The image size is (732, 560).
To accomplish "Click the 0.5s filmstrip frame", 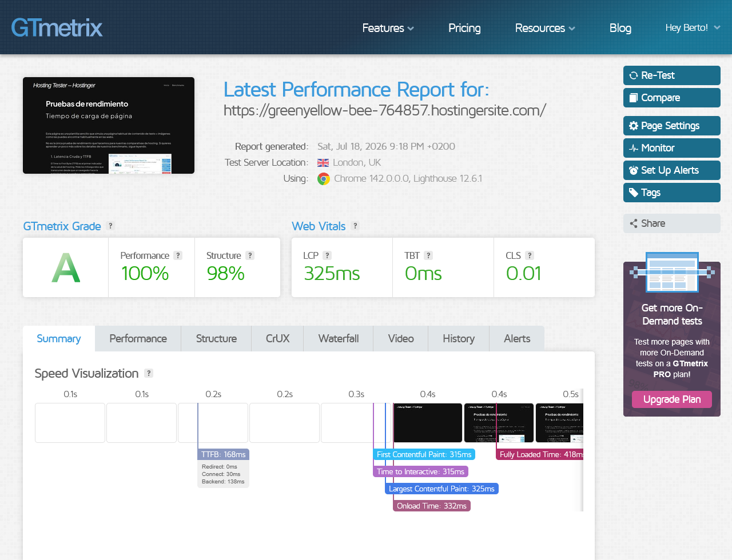I will [x=559, y=423].
